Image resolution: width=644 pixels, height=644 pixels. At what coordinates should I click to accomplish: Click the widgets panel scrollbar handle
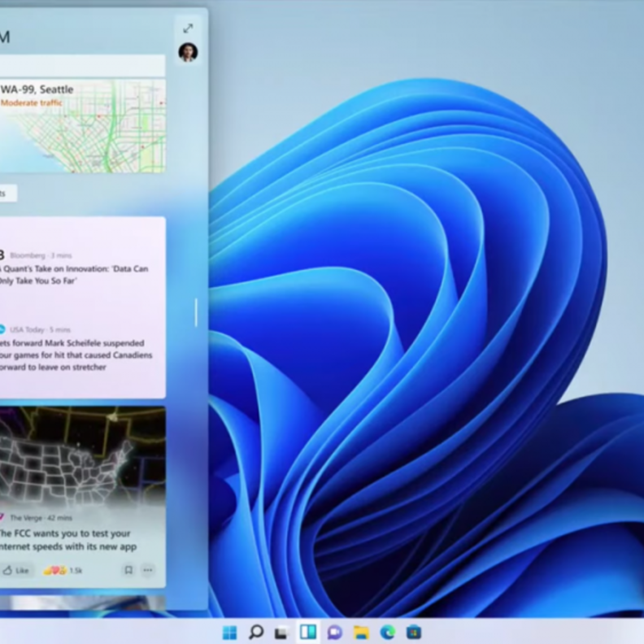(x=195, y=313)
